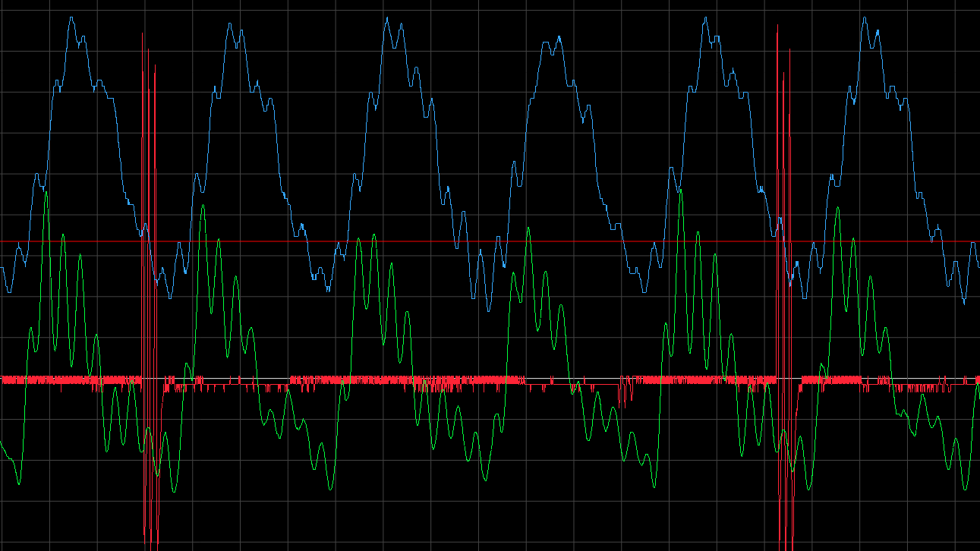This screenshot has height=551, width=980.
Task: Click the rightmost tall green waveform peak
Action: tap(837, 209)
